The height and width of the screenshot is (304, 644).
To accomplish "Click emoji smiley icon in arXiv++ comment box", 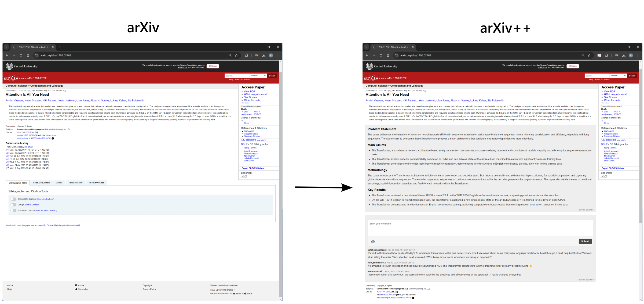I will point(373,242).
